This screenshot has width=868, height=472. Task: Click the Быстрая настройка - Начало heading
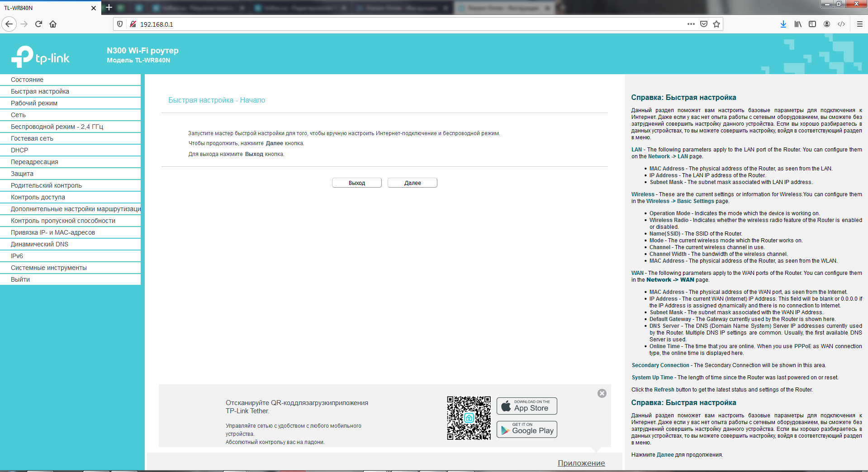[x=217, y=100]
